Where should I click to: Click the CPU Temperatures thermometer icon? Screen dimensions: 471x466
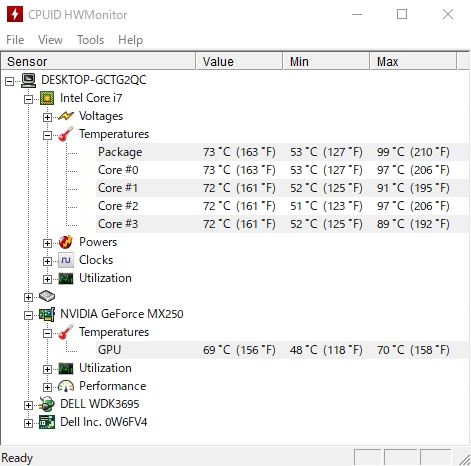(x=66, y=134)
